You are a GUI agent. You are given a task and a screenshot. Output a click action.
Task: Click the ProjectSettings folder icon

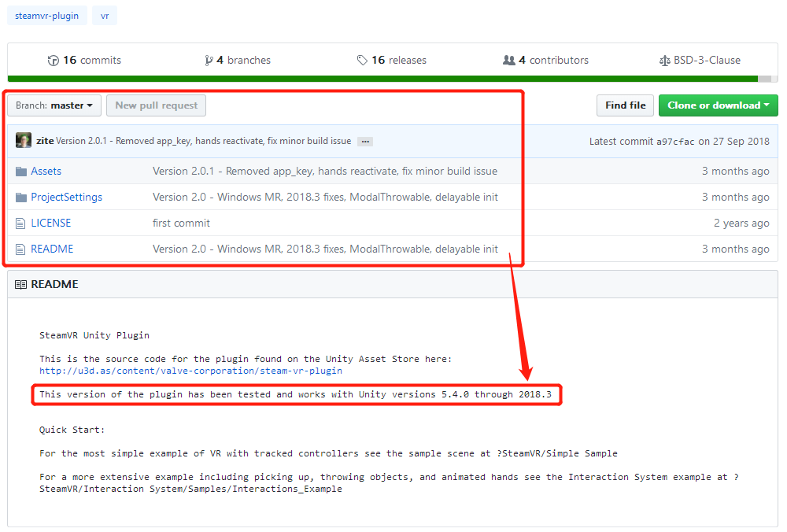(21, 198)
